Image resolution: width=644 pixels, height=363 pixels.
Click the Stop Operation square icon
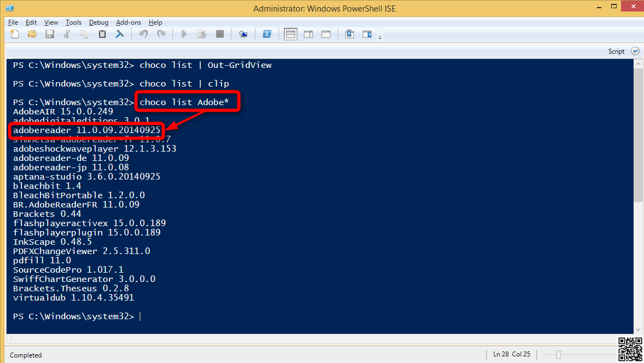(219, 34)
